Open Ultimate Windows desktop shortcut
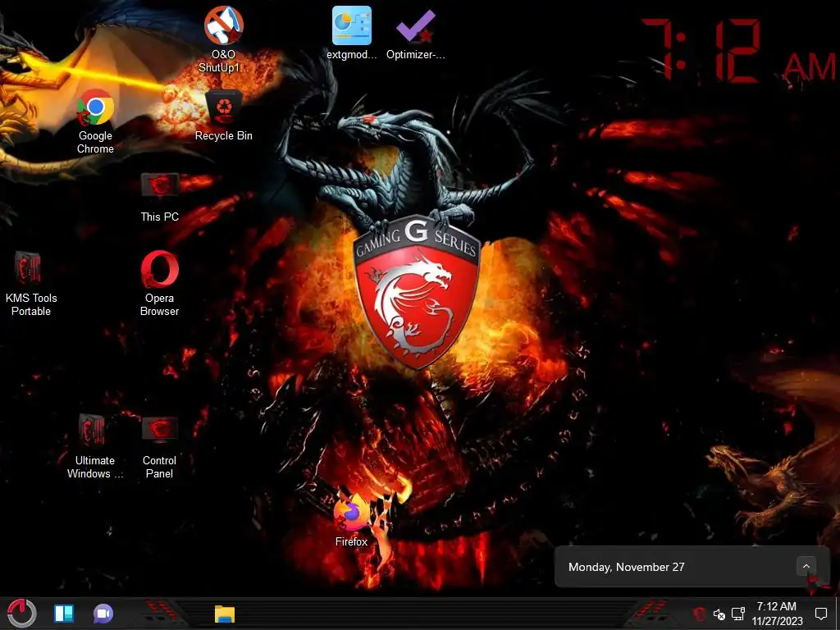This screenshot has width=840, height=630. tap(95, 446)
